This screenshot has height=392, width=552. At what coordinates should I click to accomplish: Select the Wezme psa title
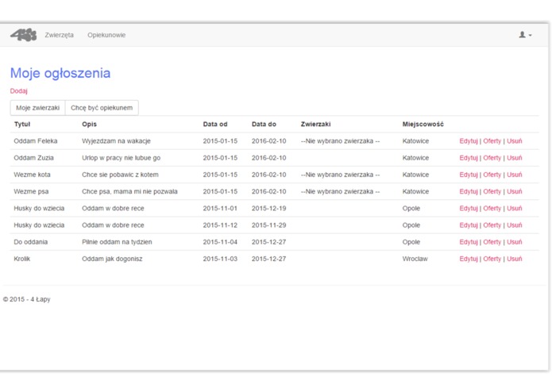(31, 191)
